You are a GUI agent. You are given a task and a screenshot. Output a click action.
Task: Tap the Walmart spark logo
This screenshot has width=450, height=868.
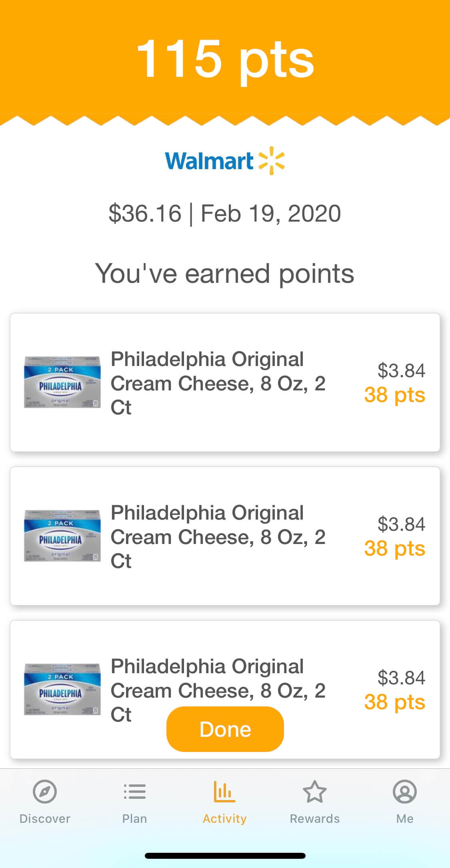pyautogui.click(x=272, y=161)
